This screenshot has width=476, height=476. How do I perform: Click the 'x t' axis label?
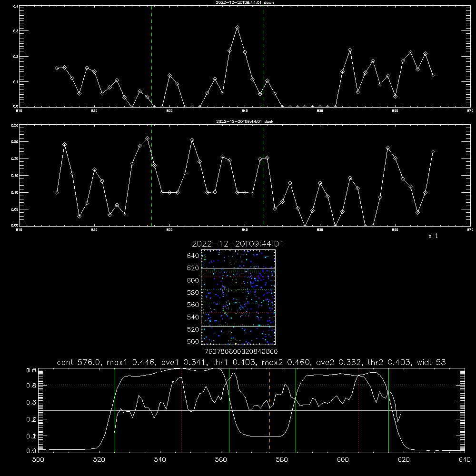[433, 236]
